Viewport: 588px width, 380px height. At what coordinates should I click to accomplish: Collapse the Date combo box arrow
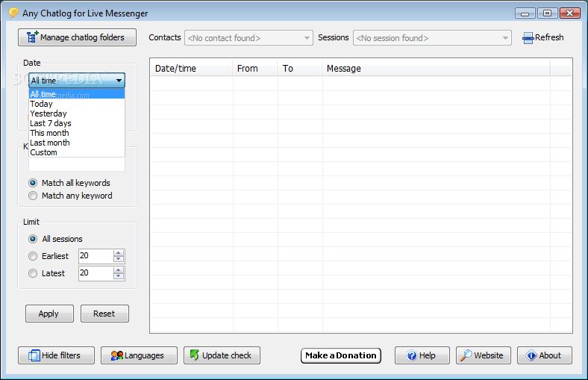[119, 81]
